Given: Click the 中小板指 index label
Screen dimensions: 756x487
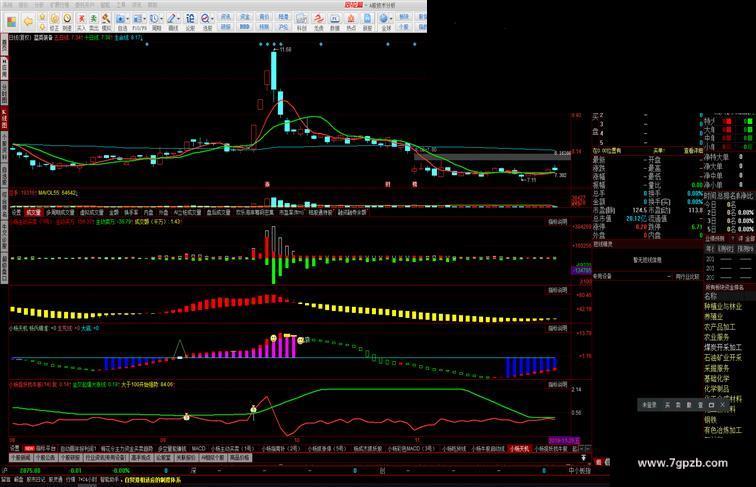Looking at the screenshot, I should point(579,470).
